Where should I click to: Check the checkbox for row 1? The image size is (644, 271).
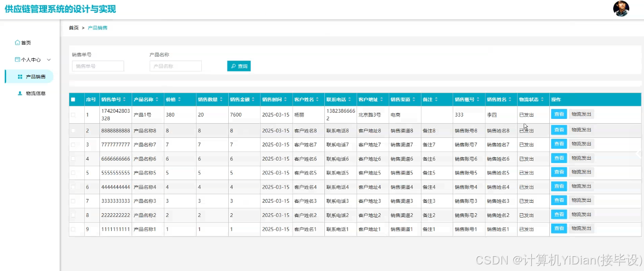(73, 115)
